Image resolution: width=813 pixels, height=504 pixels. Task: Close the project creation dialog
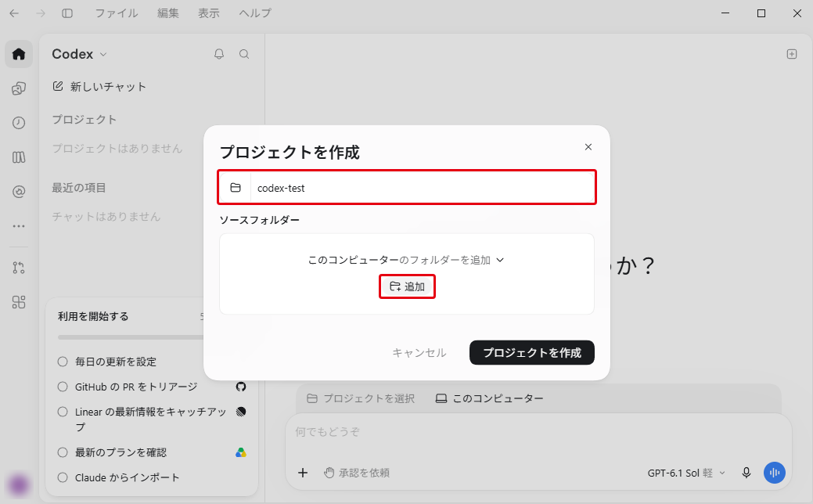[x=588, y=147]
